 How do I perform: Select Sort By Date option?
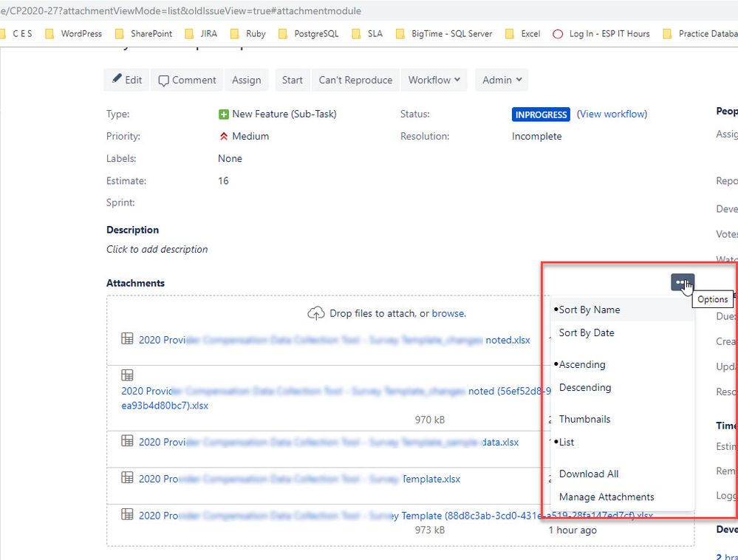(x=622, y=332)
